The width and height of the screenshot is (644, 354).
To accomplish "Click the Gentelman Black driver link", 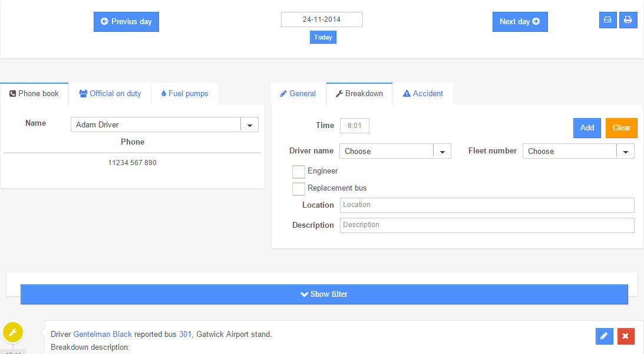I will tap(103, 335).
